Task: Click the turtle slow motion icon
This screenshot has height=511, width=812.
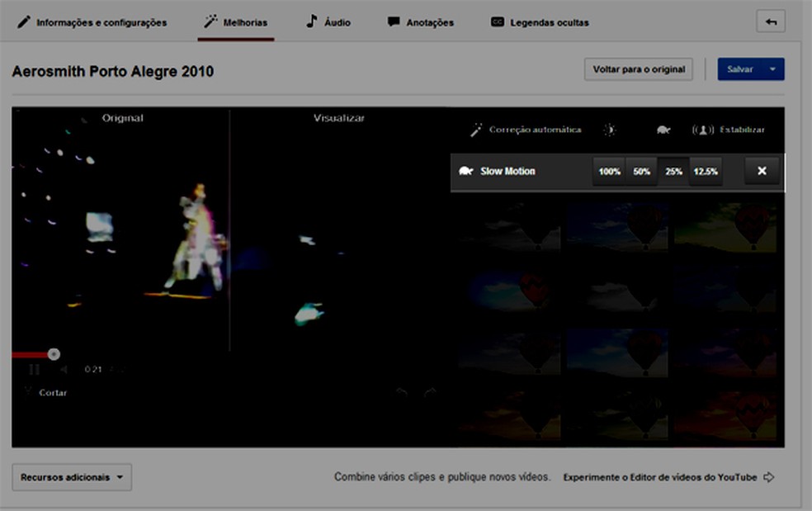Action: click(663, 130)
